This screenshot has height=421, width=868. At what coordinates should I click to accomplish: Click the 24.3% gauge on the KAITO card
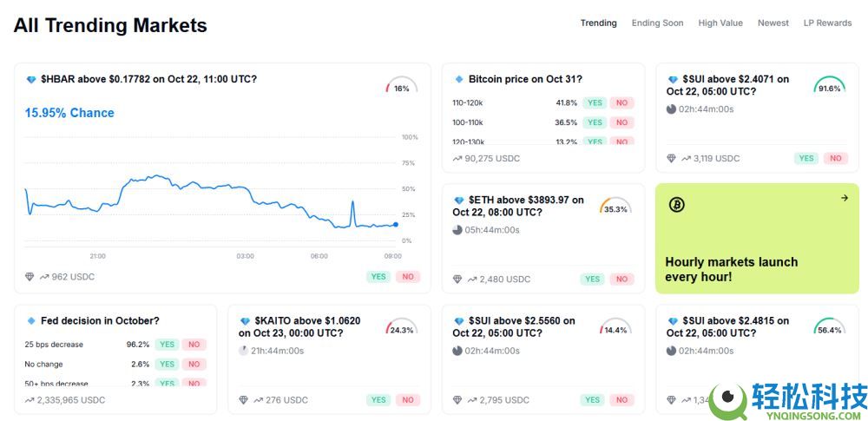pos(401,329)
